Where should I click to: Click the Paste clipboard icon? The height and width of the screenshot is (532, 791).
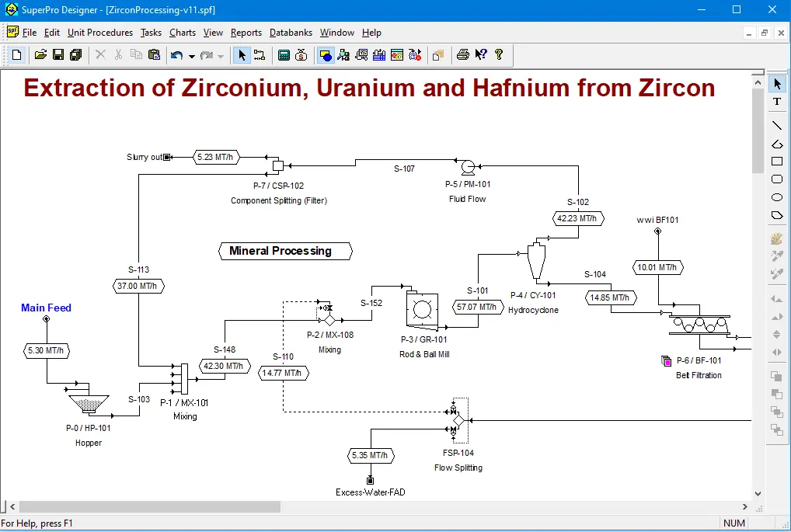click(x=154, y=55)
